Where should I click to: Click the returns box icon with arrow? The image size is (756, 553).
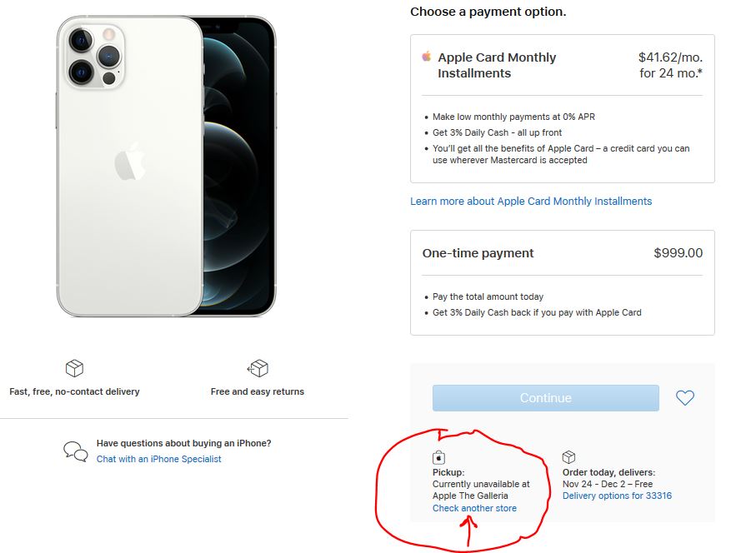pos(258,368)
